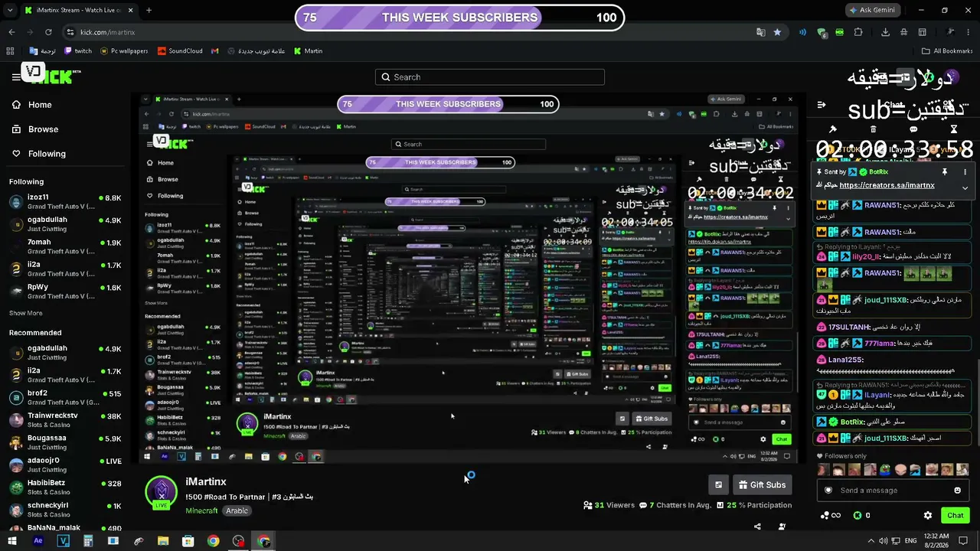Image resolution: width=980 pixels, height=551 pixels.
Task: Open RpWy channel in sidebar
Action: pyautogui.click(x=65, y=291)
